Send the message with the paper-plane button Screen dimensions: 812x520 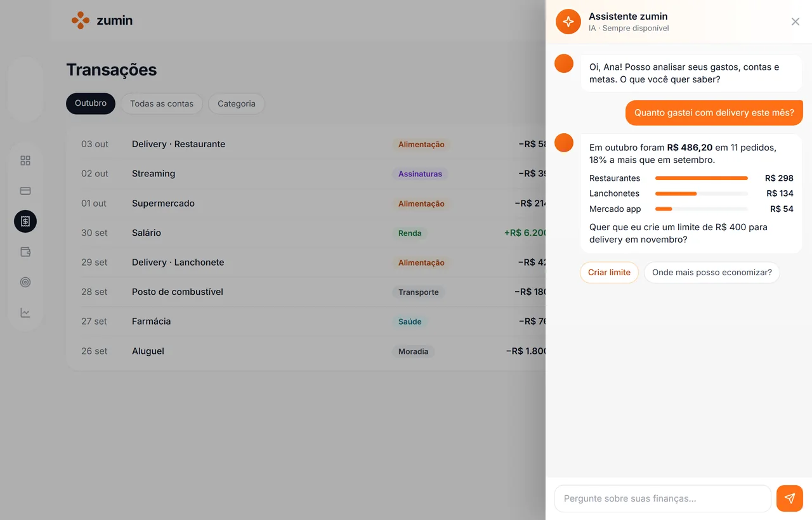(x=790, y=498)
